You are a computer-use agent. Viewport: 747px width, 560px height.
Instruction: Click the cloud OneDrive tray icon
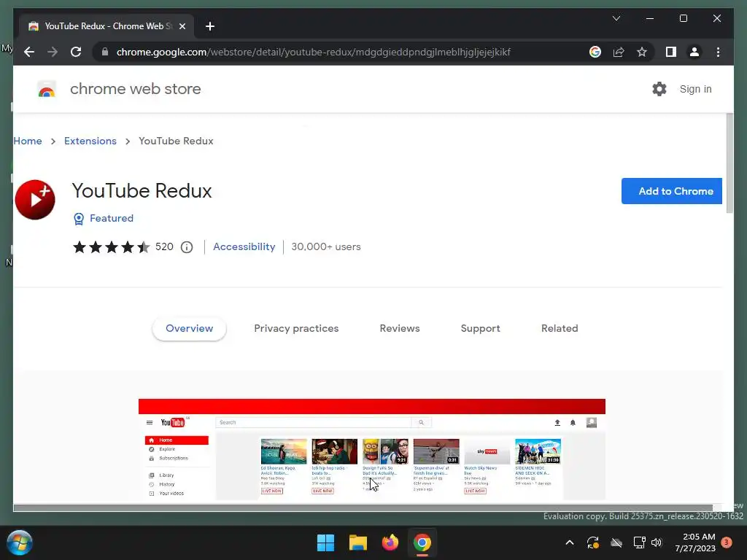pos(616,542)
